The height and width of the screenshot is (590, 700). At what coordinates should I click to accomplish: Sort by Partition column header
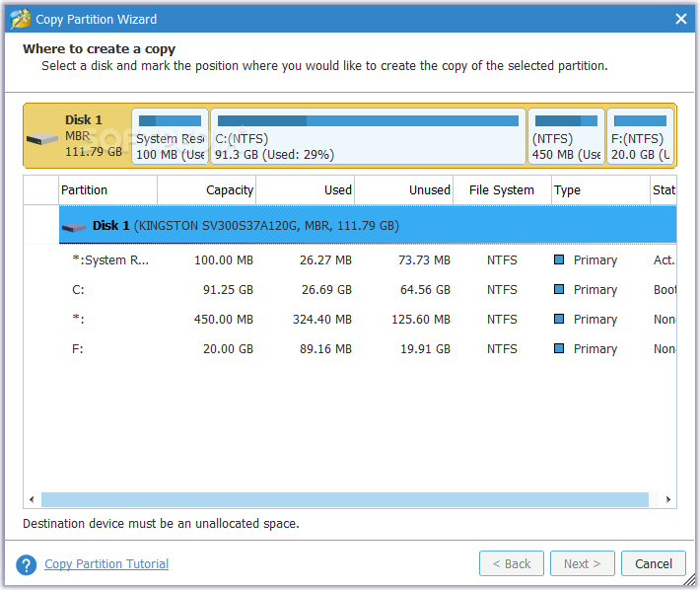107,190
